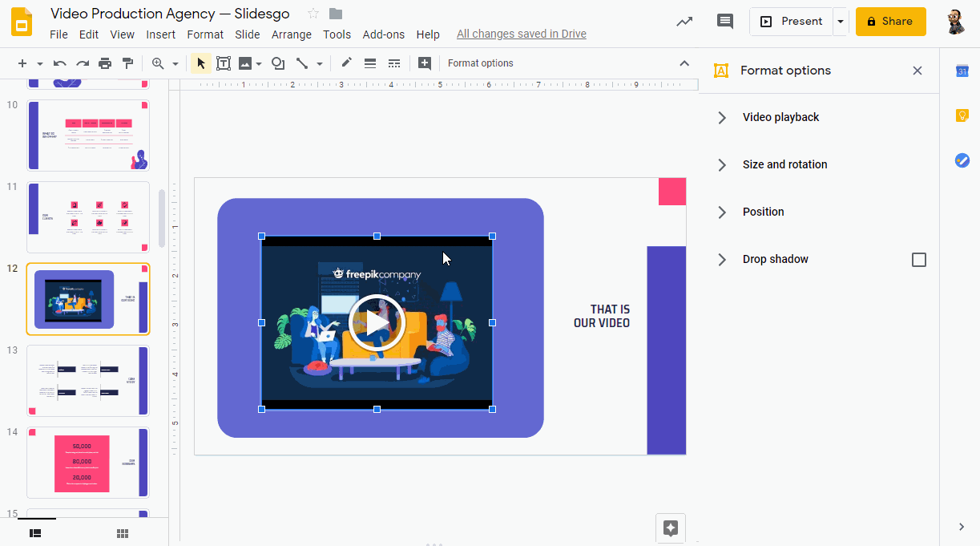Open the Arrange menu
This screenshot has height=546, width=980.
click(x=292, y=34)
